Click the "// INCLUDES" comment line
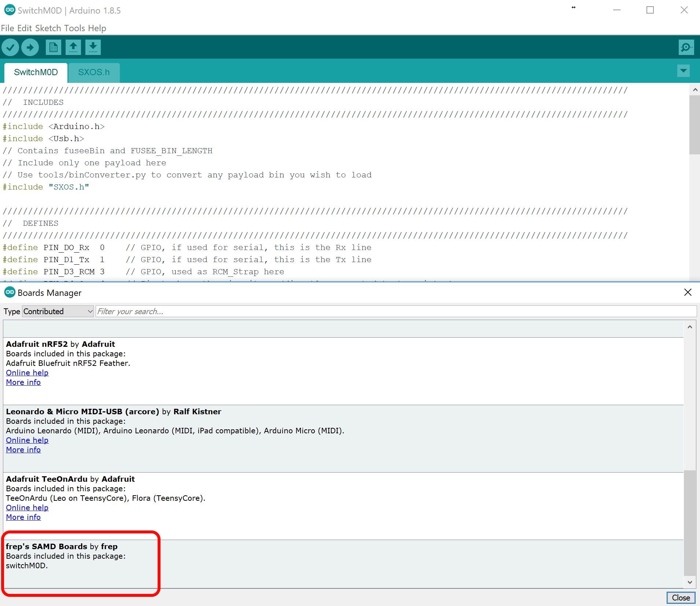 [33, 102]
